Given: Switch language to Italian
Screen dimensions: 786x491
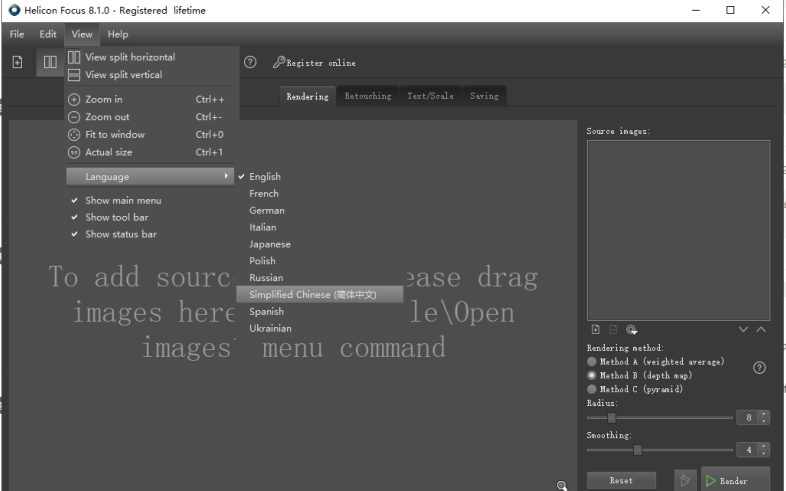Looking at the screenshot, I should pos(319,227).
